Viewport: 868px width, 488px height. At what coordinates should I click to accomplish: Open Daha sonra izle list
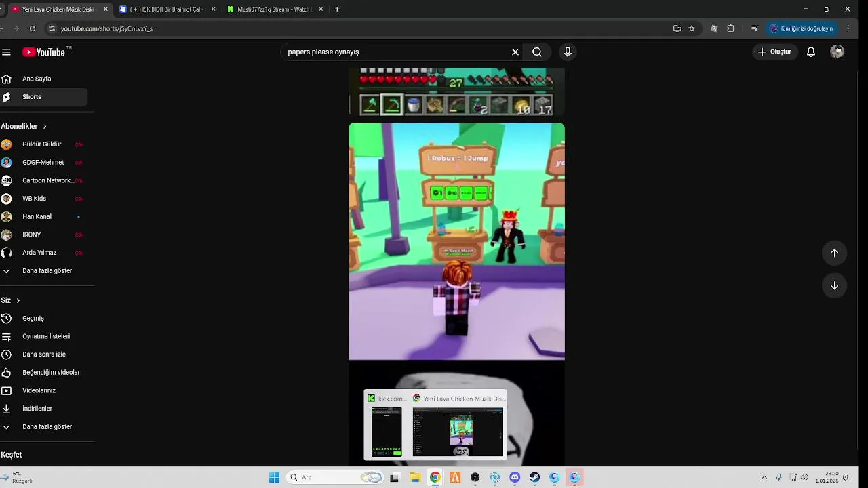(43, 354)
